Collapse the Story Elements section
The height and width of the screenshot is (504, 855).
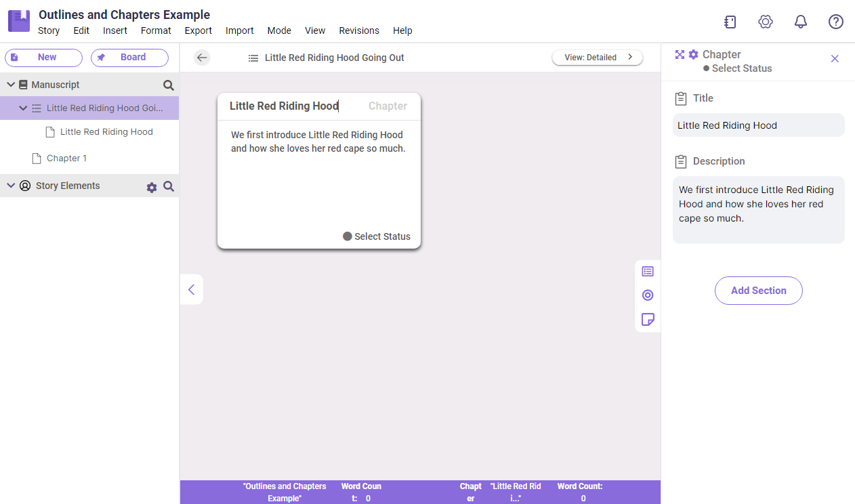point(10,185)
